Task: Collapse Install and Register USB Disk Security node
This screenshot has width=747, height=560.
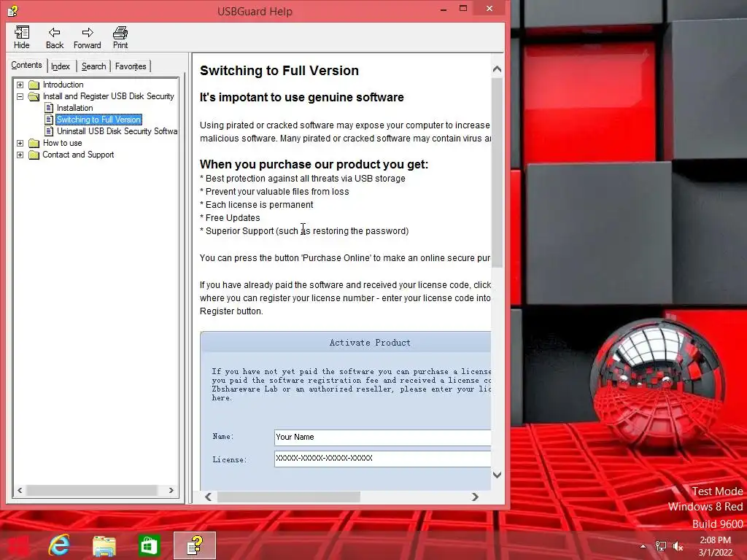Action: (x=20, y=96)
